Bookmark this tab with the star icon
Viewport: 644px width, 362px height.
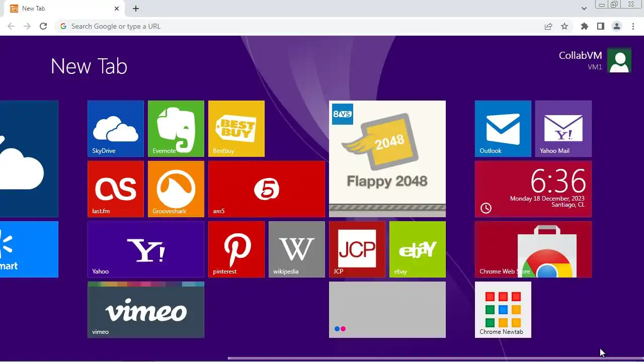point(565,26)
